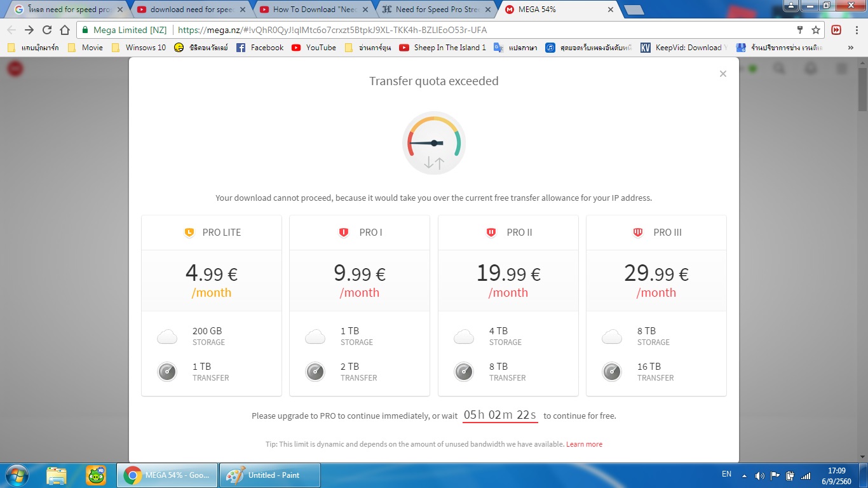Click the gauge icon beside 1 TB transfer
The height and width of the screenshot is (488, 868).
[167, 371]
